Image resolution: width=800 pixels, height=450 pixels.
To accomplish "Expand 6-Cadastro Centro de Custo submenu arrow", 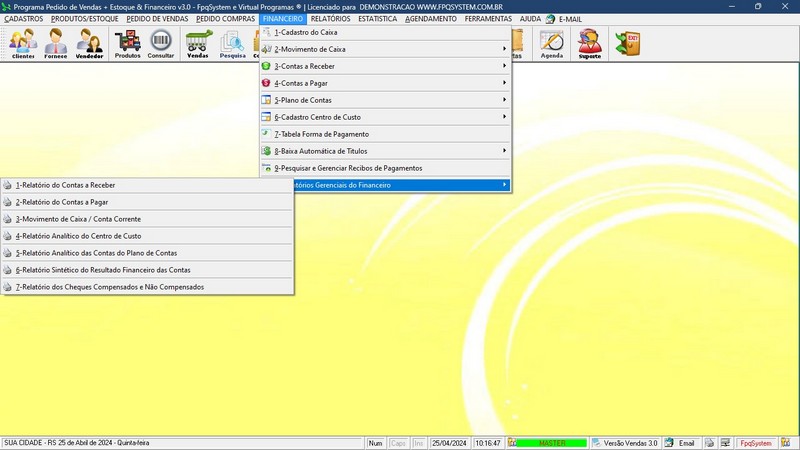I will click(x=504, y=117).
